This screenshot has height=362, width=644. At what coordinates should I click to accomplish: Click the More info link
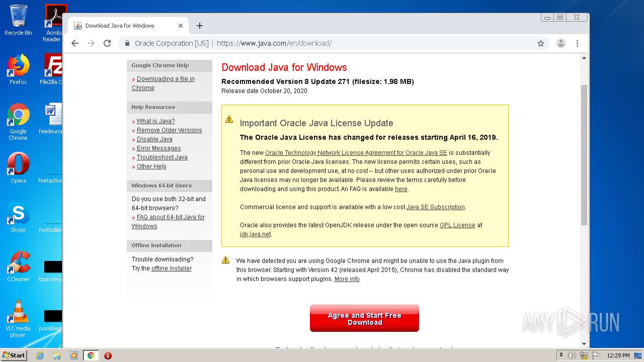tap(347, 279)
